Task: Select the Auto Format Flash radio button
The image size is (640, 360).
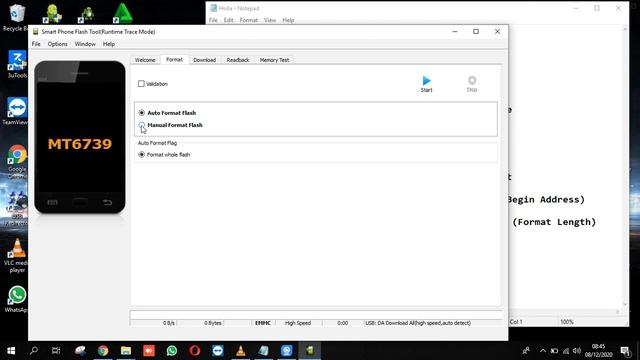Action: [x=142, y=113]
